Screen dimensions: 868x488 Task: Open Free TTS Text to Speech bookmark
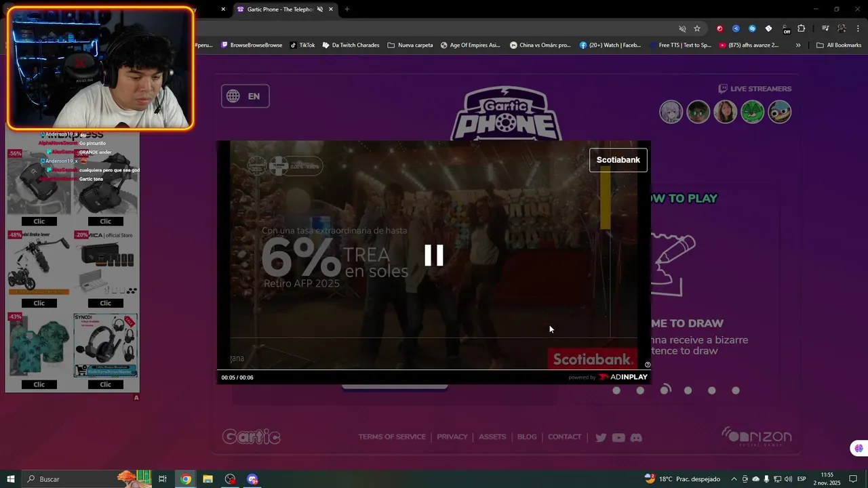[680, 45]
